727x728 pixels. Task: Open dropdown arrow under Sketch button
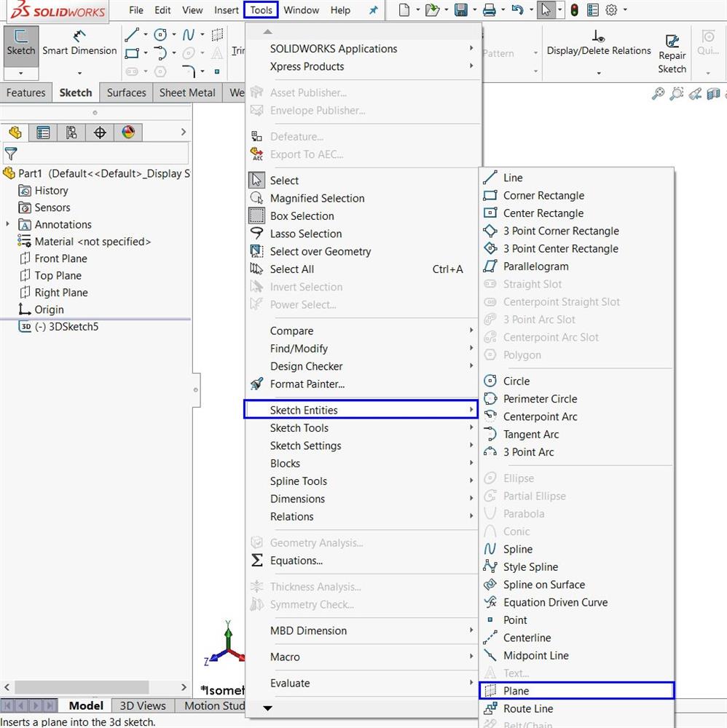(21, 74)
